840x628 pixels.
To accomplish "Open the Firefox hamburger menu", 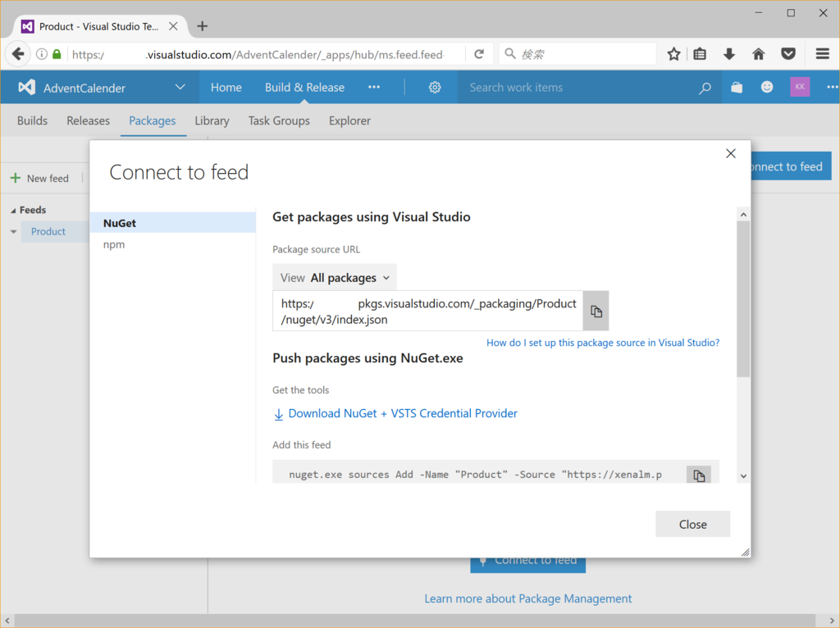I will (x=822, y=54).
